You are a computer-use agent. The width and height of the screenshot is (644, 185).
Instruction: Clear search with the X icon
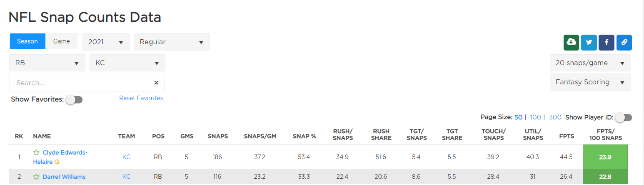[157, 83]
